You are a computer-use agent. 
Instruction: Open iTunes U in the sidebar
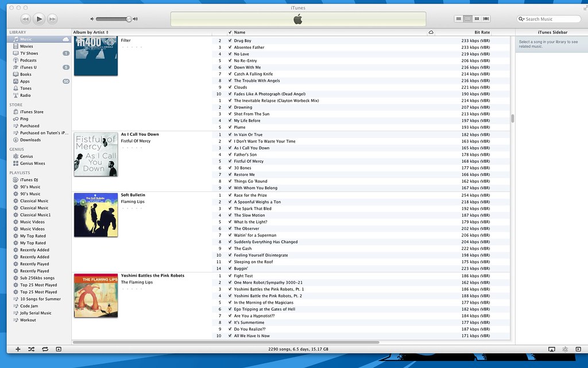(x=28, y=67)
